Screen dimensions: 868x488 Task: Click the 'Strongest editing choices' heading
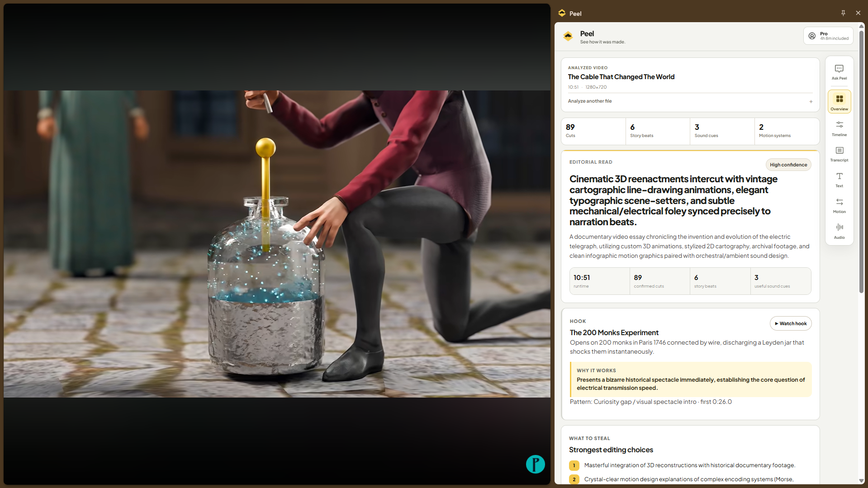point(611,450)
